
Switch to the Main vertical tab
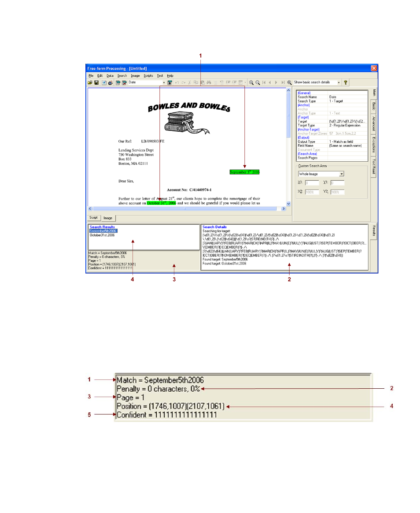coord(374,93)
